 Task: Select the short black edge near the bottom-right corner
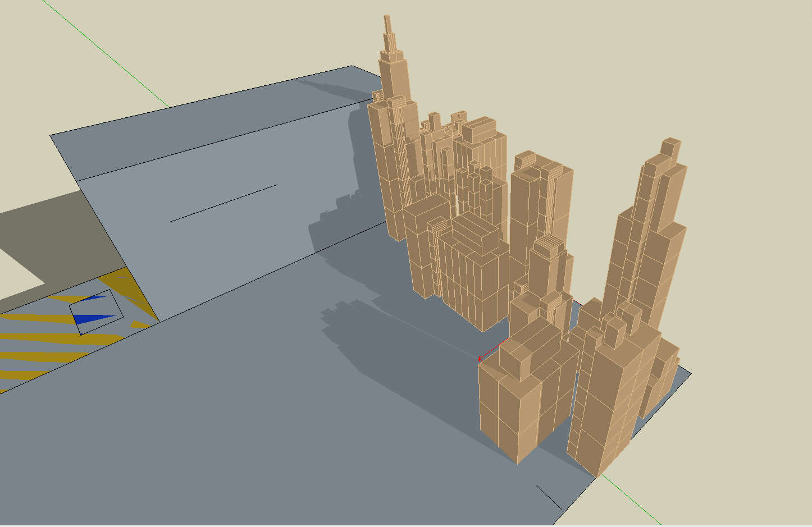[549, 498]
